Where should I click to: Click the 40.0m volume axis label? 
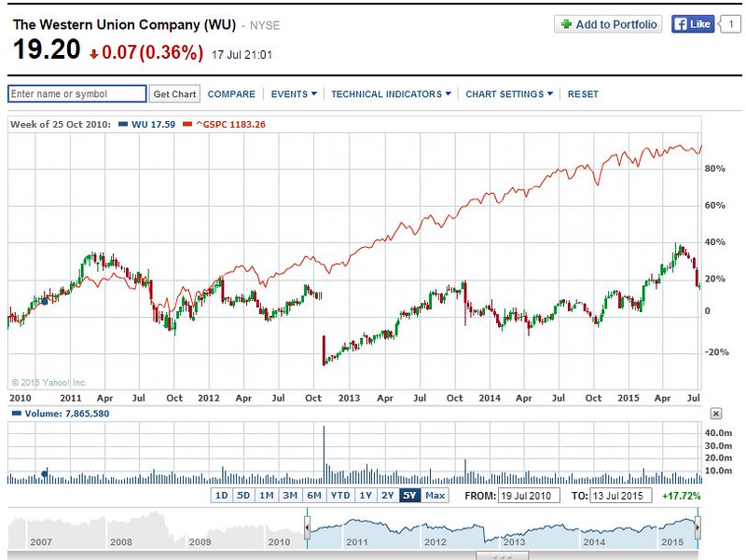tap(718, 433)
